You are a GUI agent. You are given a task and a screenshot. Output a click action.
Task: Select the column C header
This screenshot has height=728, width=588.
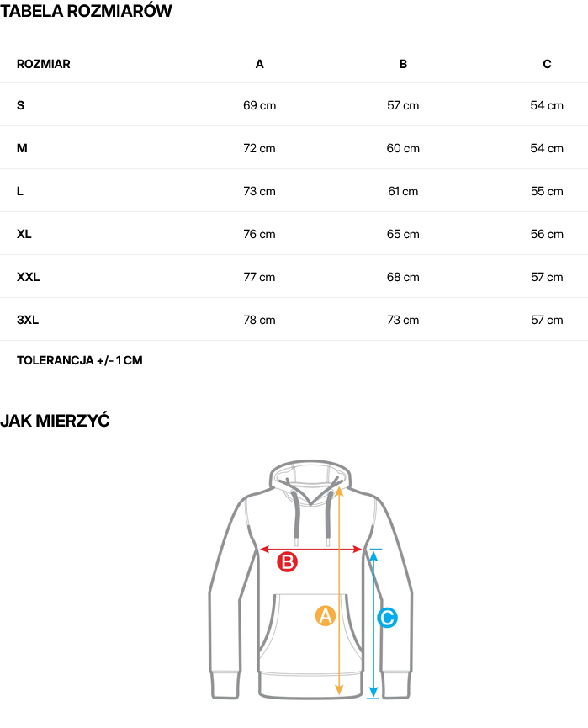point(547,64)
